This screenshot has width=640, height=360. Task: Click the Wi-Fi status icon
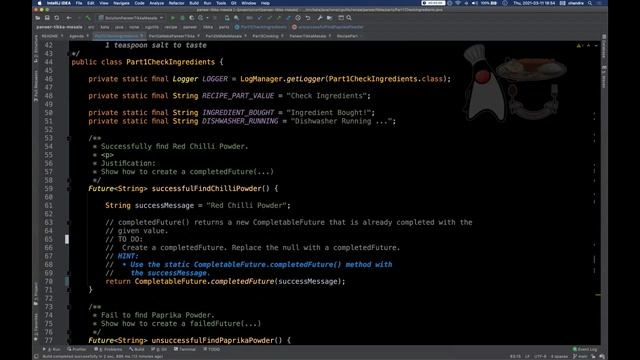pyautogui.click(x=458, y=3)
